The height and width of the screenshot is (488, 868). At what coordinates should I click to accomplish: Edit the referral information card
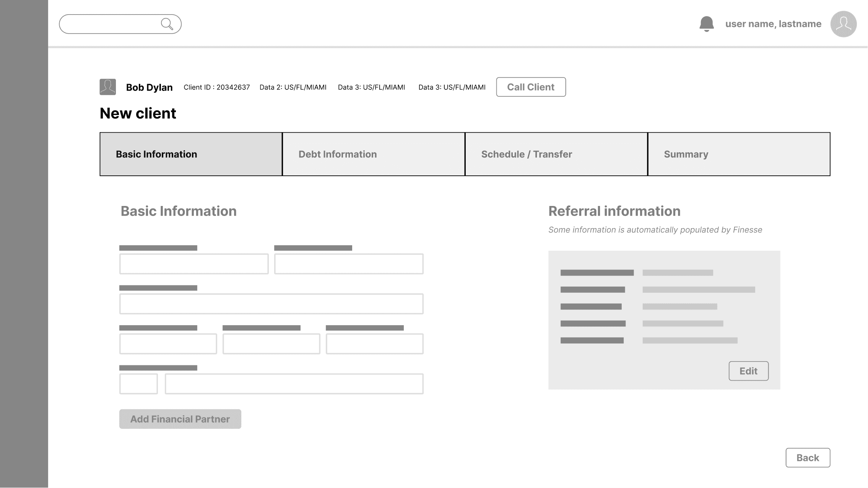point(748,371)
